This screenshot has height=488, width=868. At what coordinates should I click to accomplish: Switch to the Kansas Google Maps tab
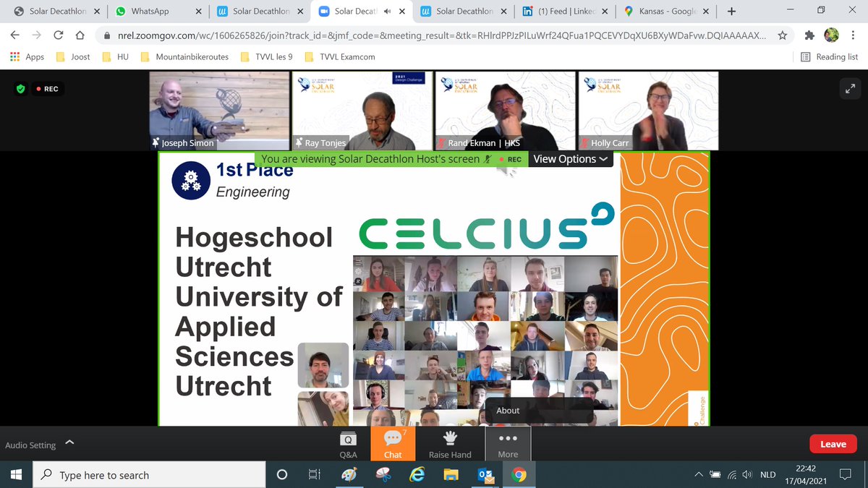point(665,12)
